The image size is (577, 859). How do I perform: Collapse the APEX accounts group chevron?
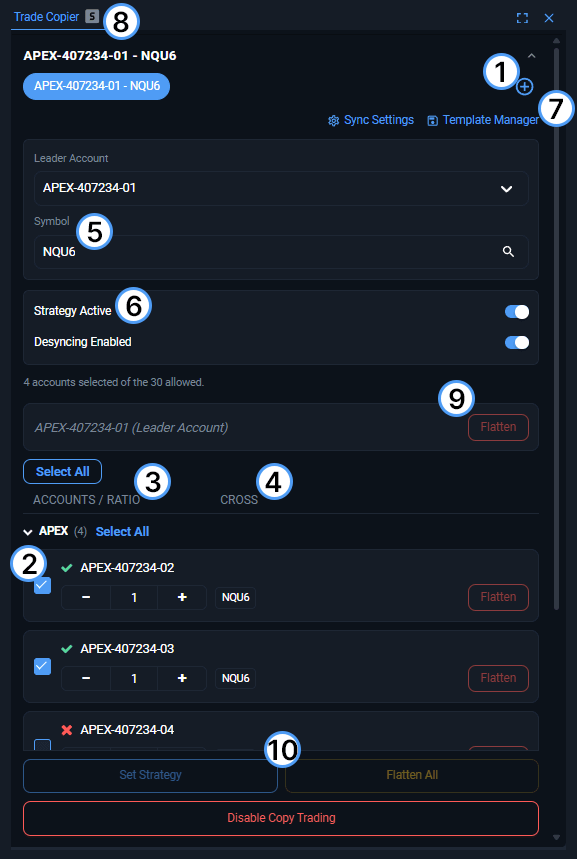coord(28,532)
